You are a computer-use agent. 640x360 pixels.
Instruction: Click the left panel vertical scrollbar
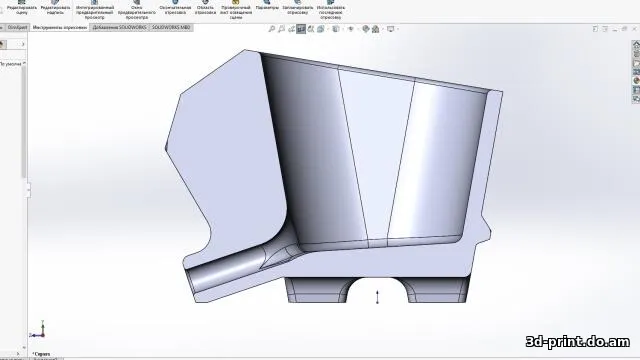click(24, 121)
